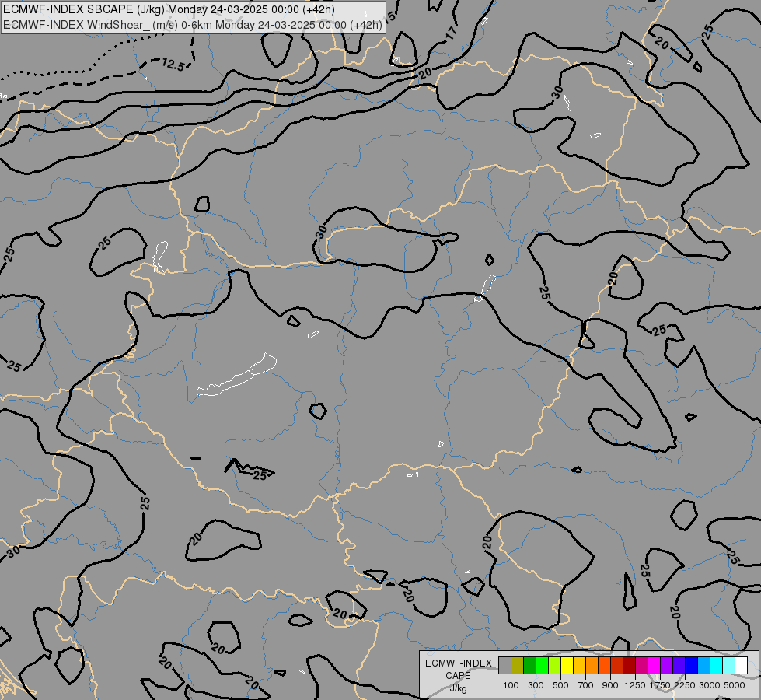
Task: Pick the dark green legend swatch before 300
Action: (x=529, y=665)
